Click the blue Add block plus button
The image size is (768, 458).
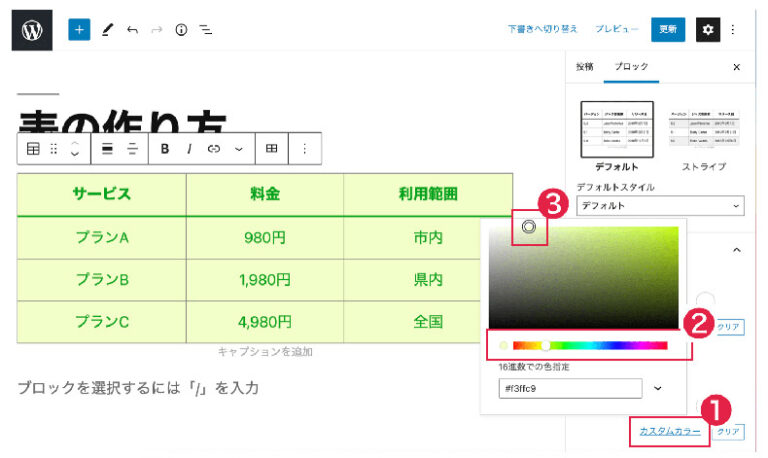pos(79,30)
